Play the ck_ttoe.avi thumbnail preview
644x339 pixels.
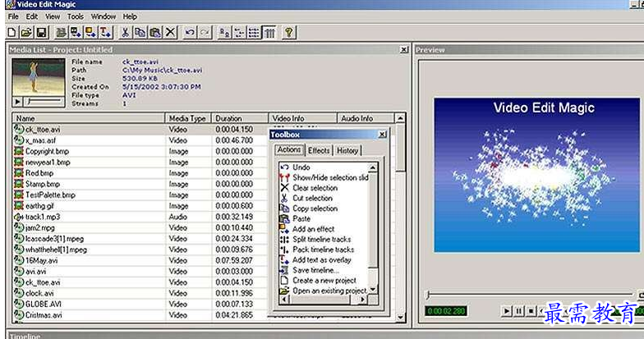pos(18,102)
